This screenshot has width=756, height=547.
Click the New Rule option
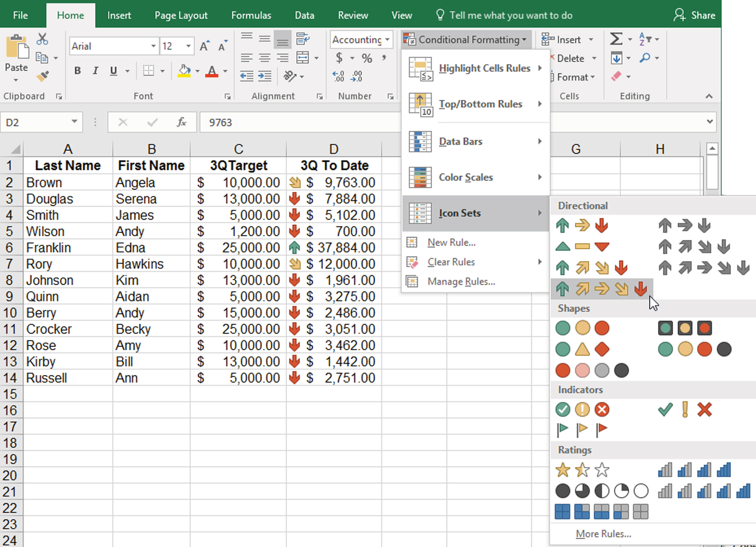451,242
